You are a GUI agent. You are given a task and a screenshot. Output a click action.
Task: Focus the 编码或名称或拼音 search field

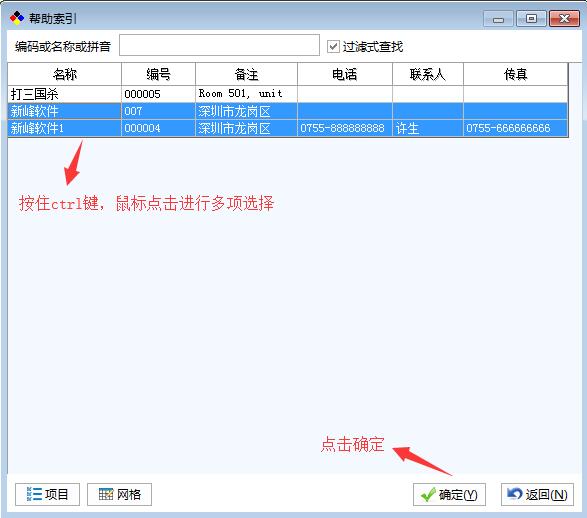(219, 45)
